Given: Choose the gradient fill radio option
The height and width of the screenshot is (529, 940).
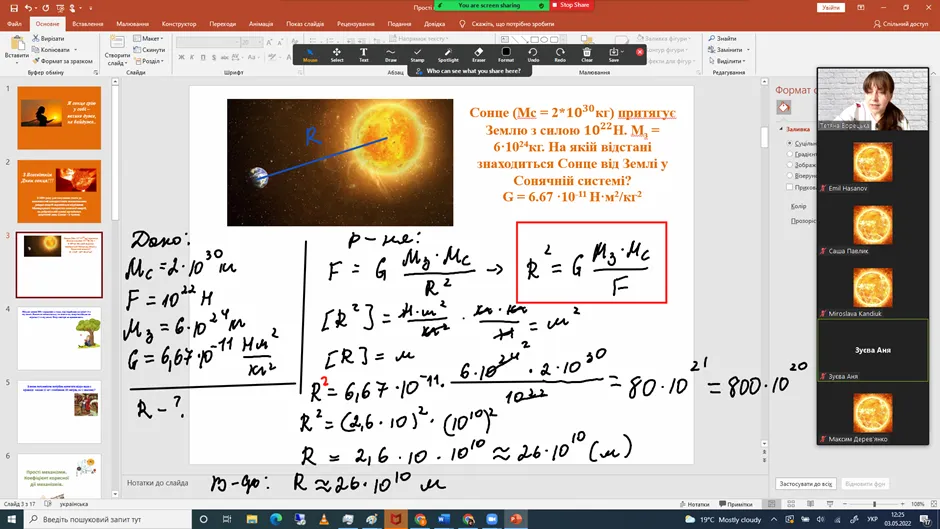Looking at the screenshot, I should pos(789,155).
